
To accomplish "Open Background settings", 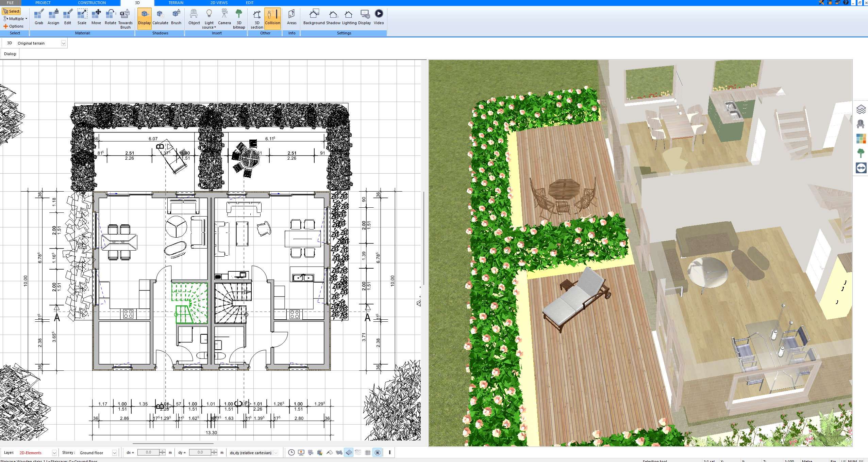I will 314,17.
